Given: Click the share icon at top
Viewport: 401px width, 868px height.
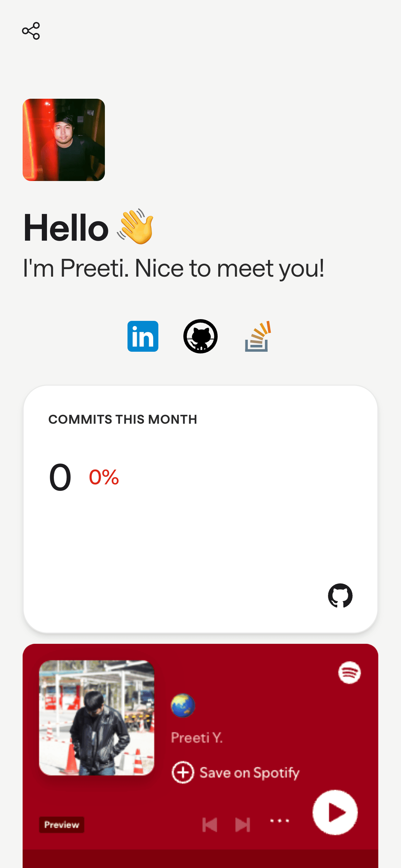Looking at the screenshot, I should (x=31, y=31).
